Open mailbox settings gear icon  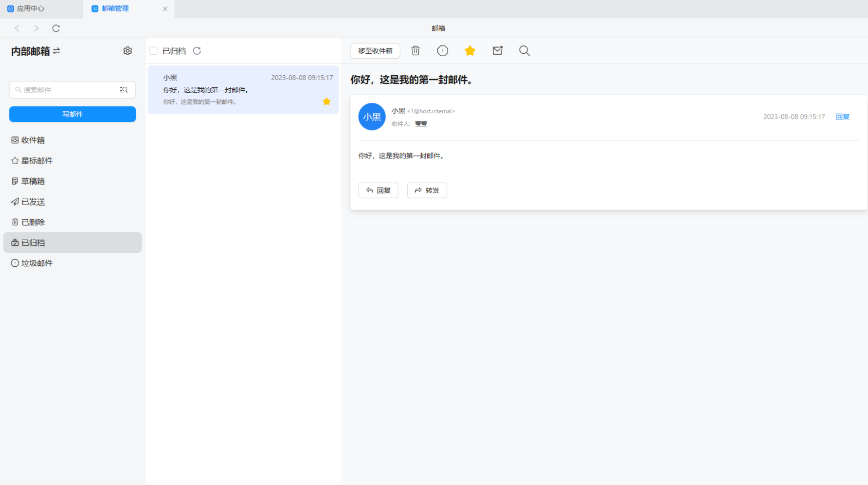coord(127,51)
